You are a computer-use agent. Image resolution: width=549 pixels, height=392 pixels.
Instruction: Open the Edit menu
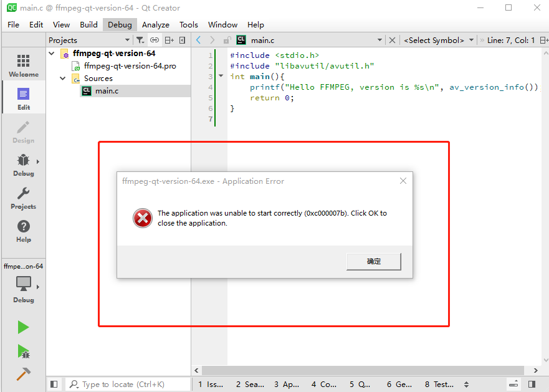point(36,25)
